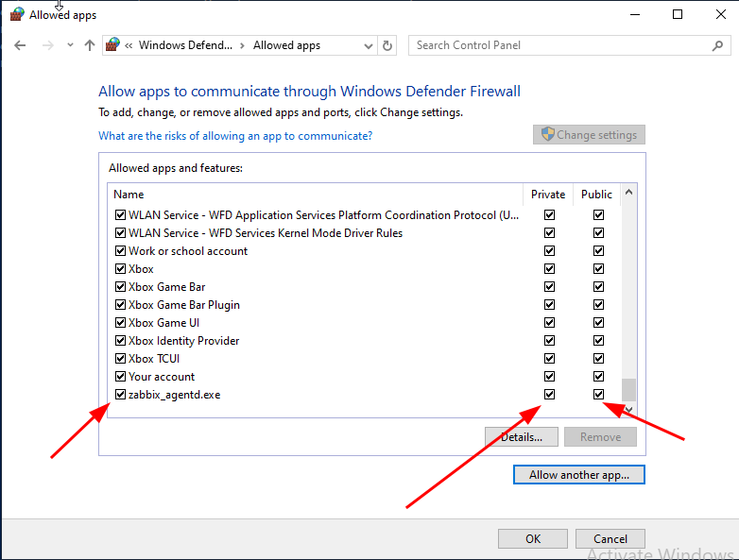Click the Public column header
This screenshot has height=560, width=739.
coord(596,195)
